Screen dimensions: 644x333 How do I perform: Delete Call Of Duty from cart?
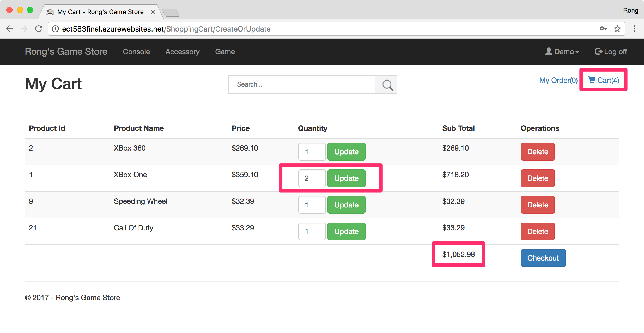(538, 231)
